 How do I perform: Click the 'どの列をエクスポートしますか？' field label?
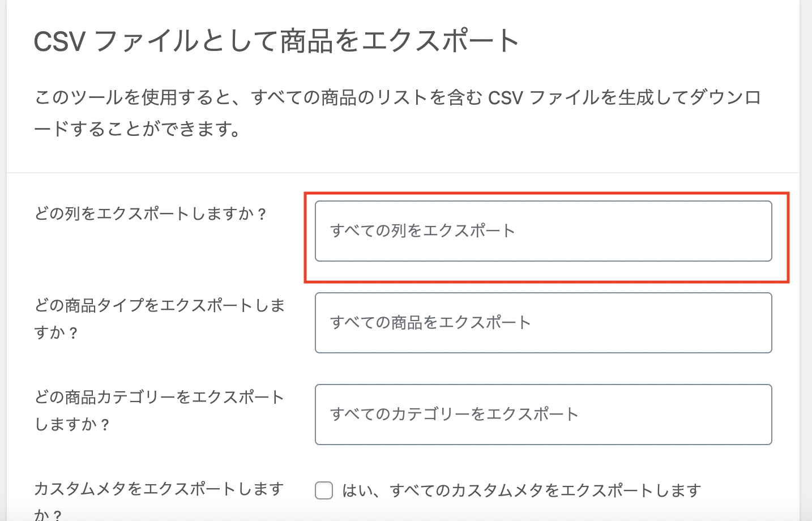pos(150,214)
